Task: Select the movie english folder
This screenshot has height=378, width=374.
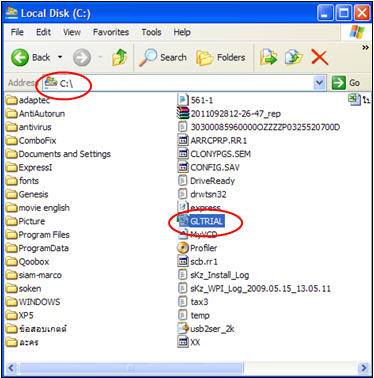Action: coord(38,208)
